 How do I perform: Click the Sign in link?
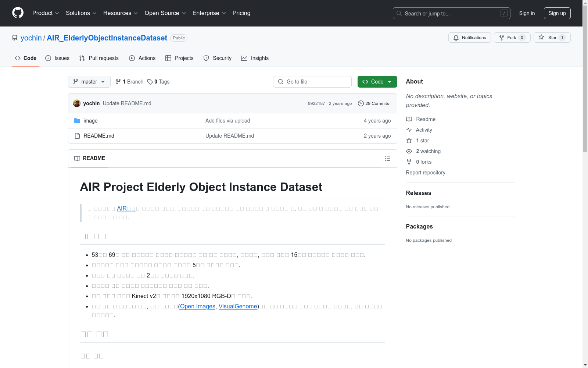[527, 13]
